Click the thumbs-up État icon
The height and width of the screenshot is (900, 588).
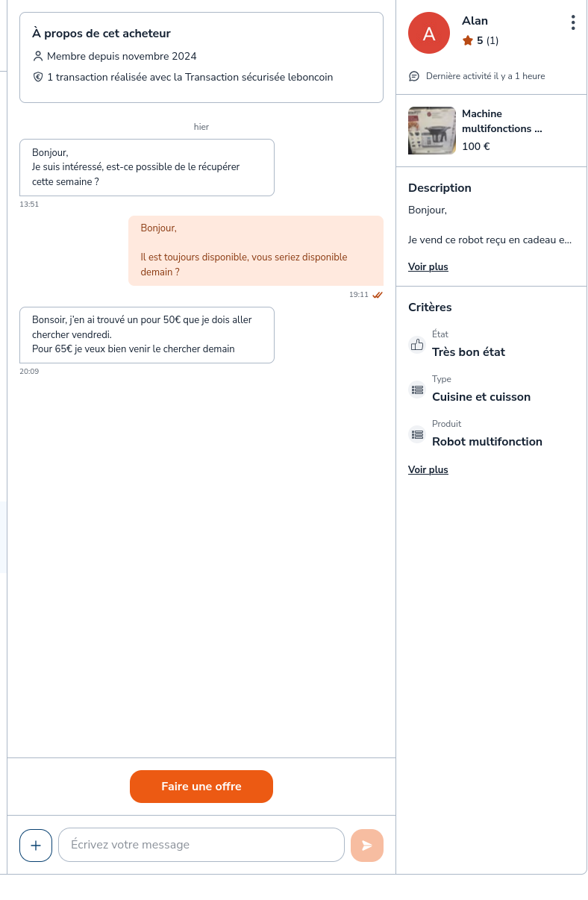point(417,345)
